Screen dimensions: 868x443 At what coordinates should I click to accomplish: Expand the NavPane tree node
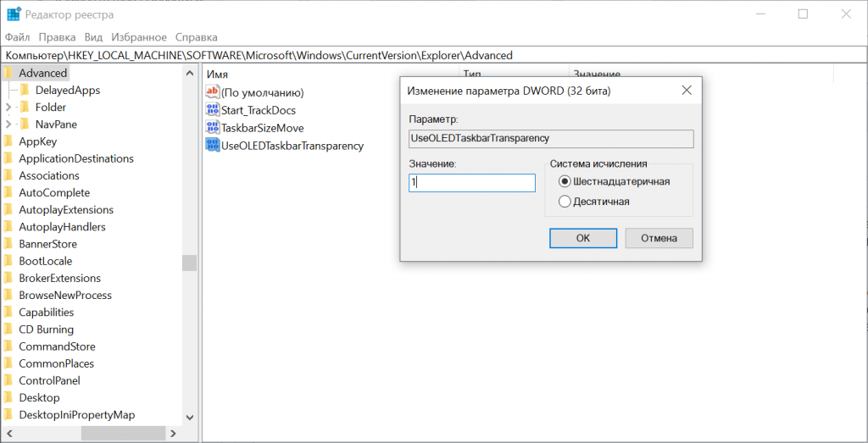(8, 125)
